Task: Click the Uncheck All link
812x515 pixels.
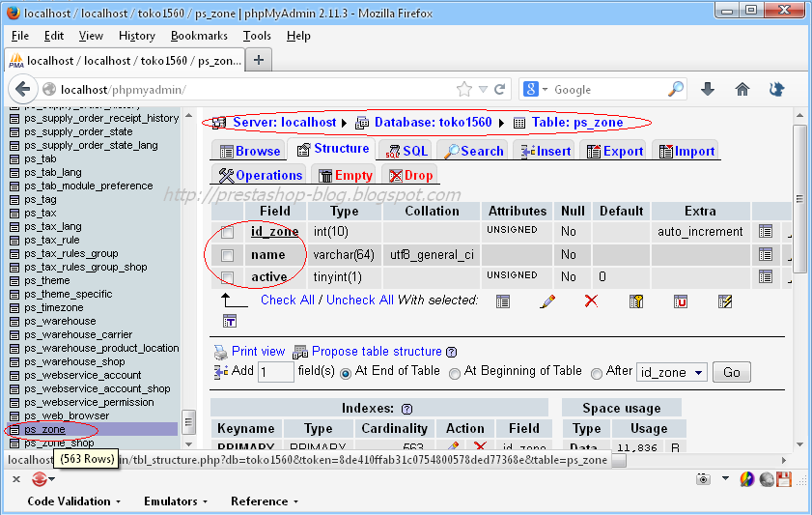Action: 360,300
